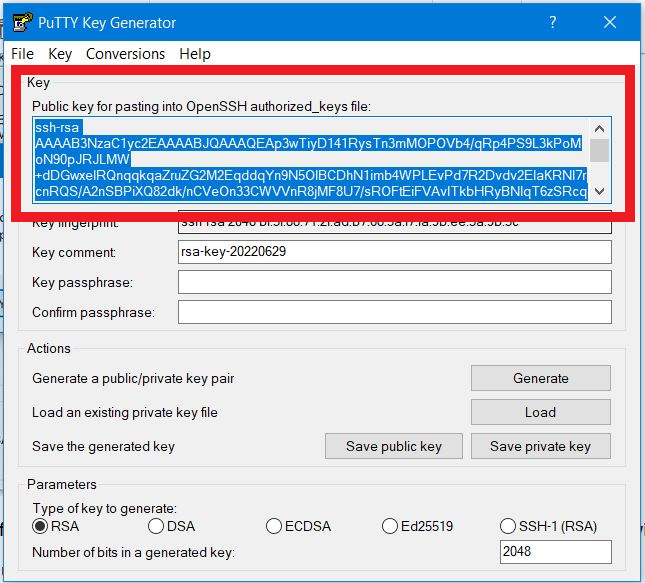Open the Key menu

tap(60, 54)
